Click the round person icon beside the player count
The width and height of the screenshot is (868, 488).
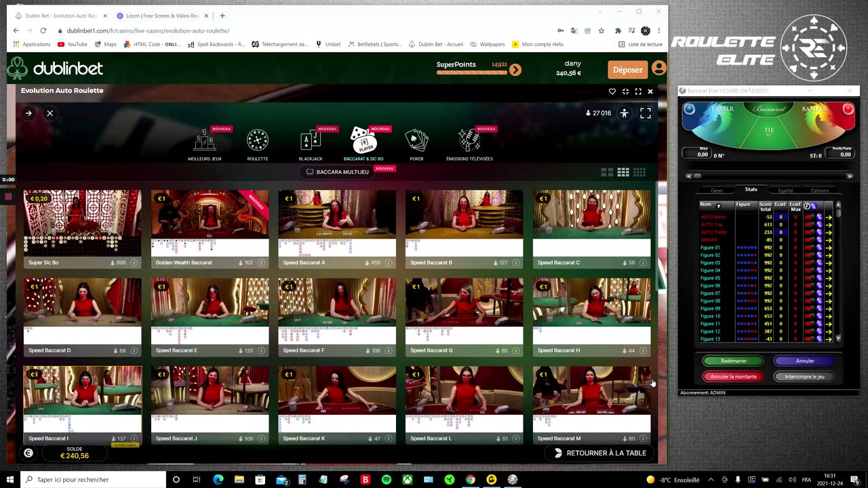624,113
